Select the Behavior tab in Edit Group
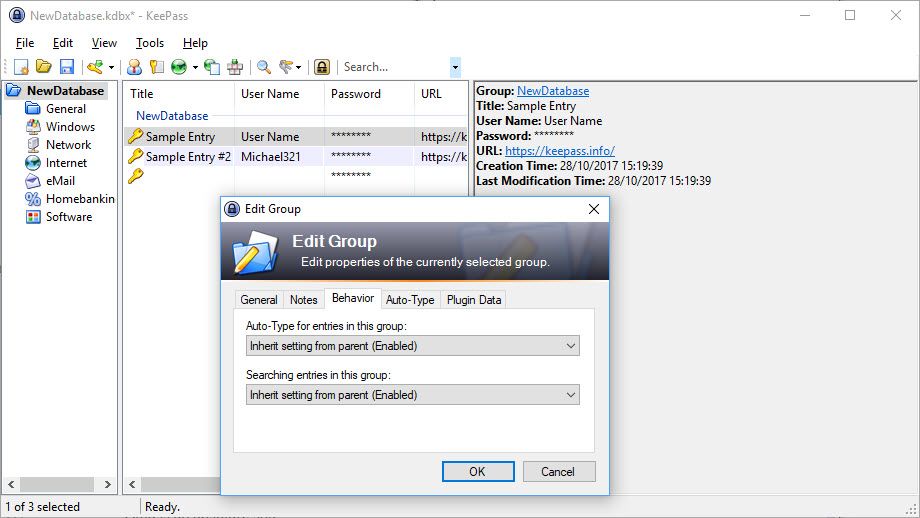 (353, 298)
